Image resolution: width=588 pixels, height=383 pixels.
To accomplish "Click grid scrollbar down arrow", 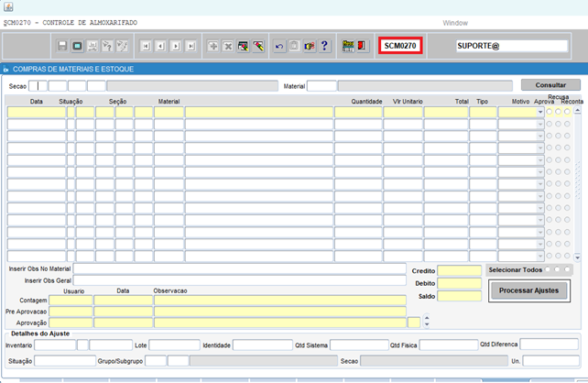I will pos(578,257).
